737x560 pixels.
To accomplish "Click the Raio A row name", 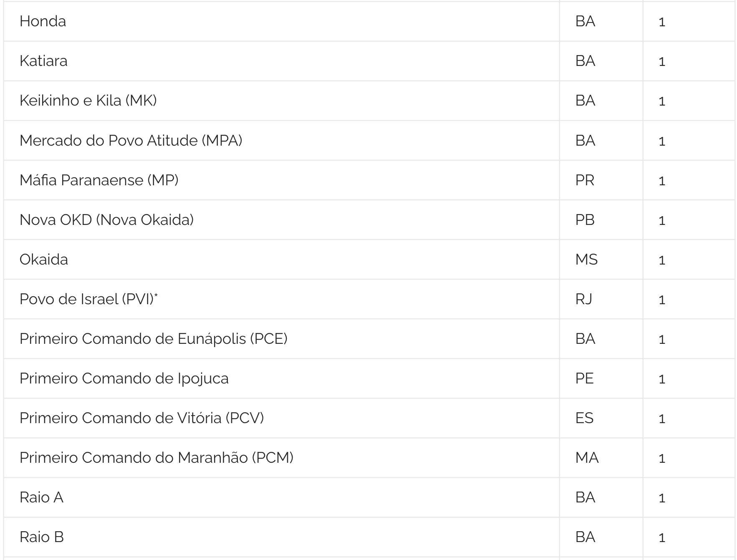I will (41, 497).
